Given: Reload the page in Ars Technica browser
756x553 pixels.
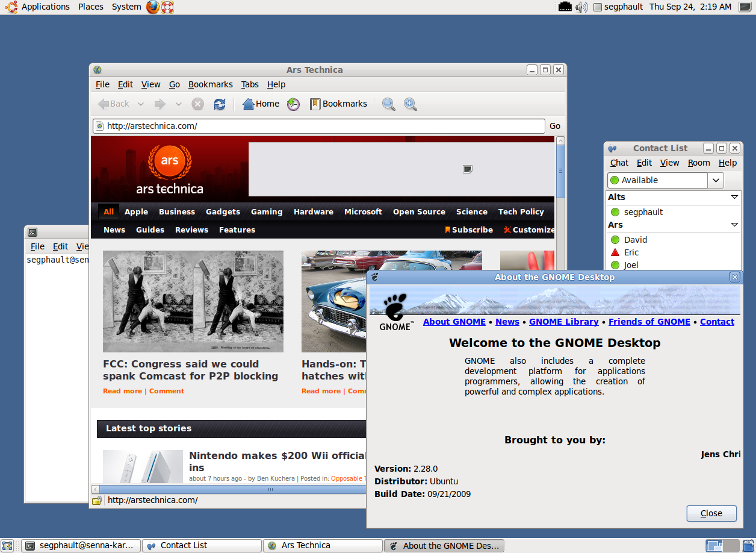Looking at the screenshot, I should pyautogui.click(x=220, y=104).
